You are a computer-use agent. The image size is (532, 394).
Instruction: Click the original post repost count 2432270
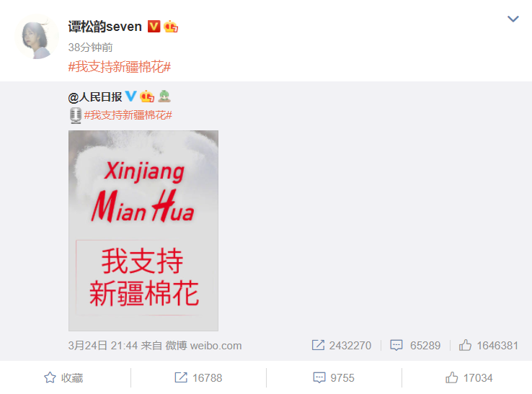[x=342, y=346]
